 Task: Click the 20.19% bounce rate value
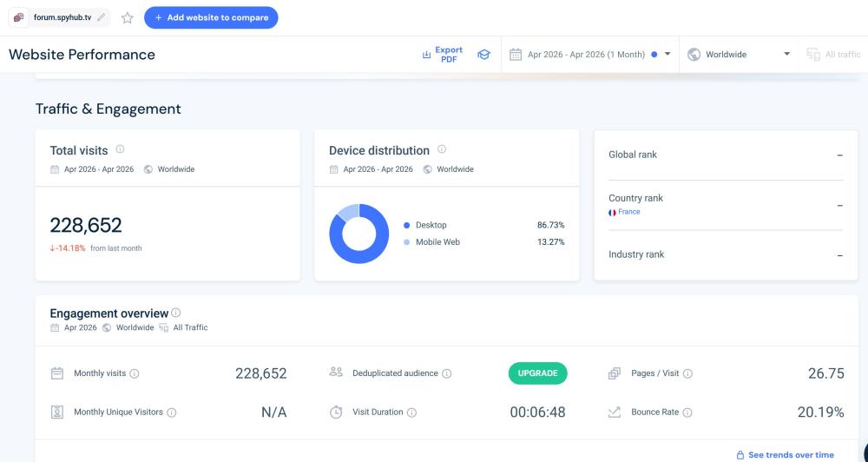click(820, 412)
